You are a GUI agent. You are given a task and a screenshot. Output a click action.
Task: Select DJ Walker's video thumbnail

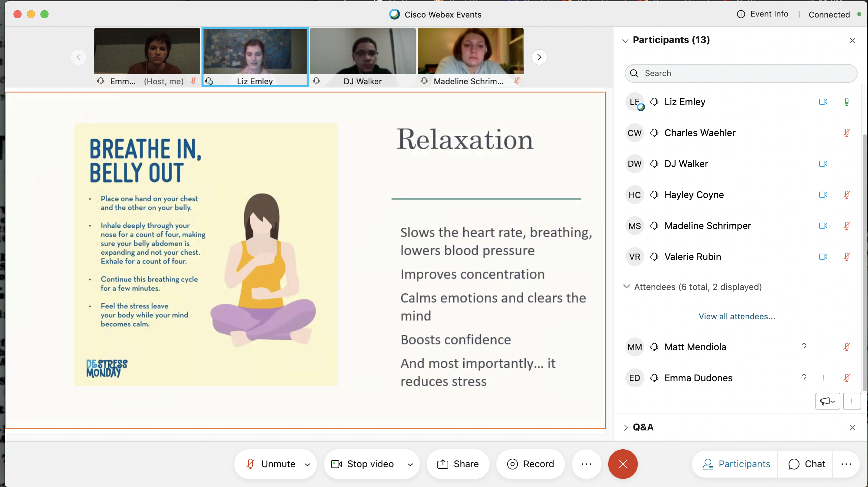click(363, 57)
